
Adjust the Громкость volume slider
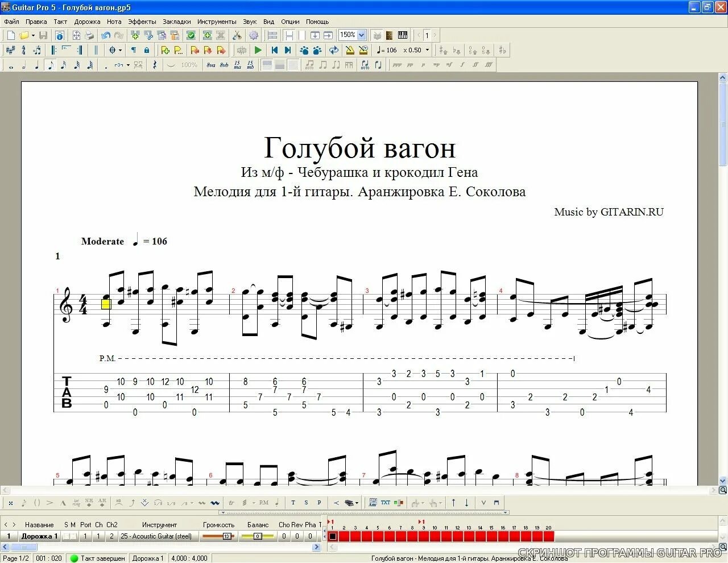(218, 536)
